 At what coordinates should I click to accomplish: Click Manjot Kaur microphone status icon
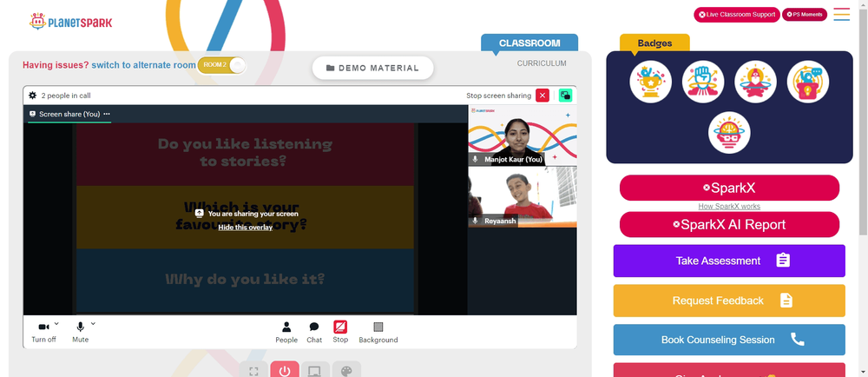coord(475,159)
